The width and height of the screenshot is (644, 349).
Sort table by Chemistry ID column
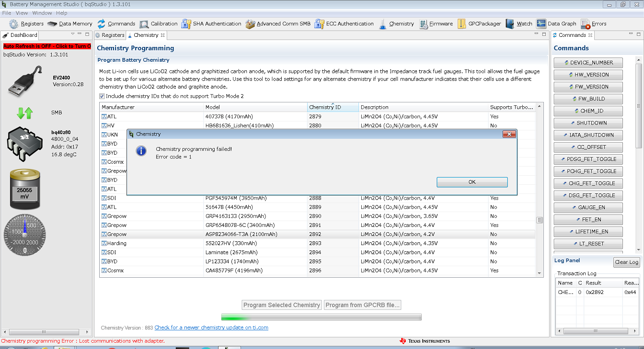(x=333, y=107)
